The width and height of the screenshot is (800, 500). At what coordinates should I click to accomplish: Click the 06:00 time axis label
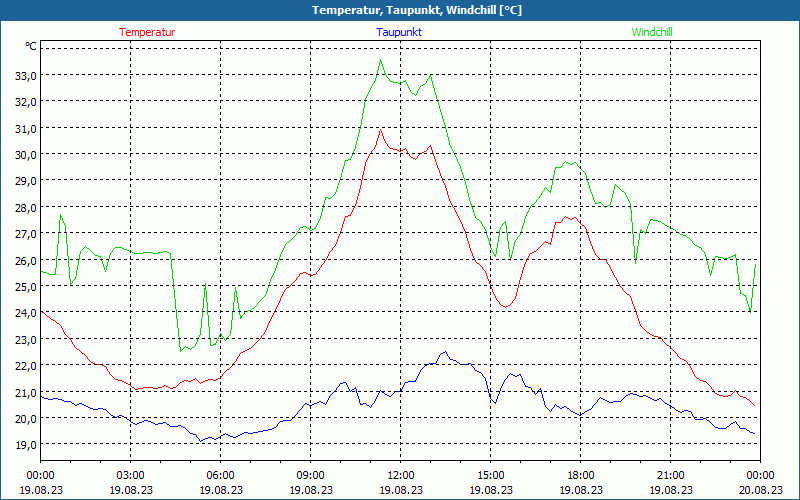point(220,476)
